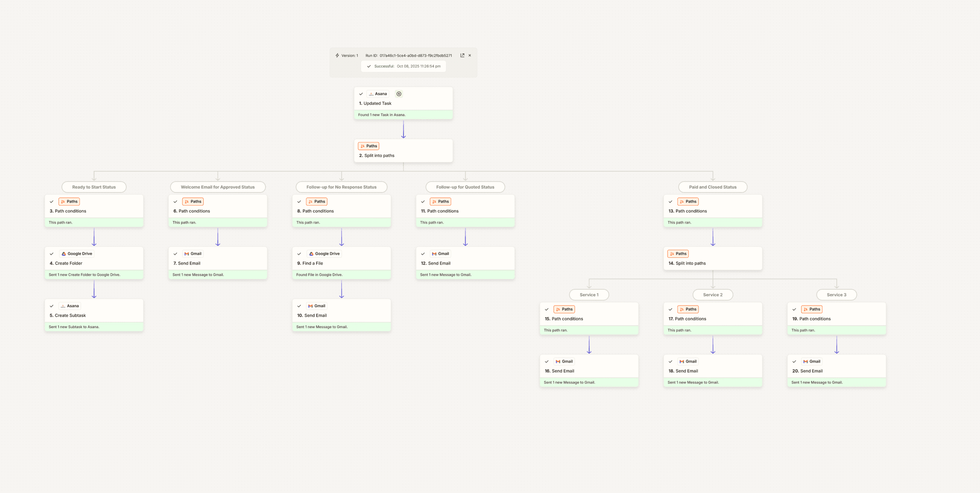
Task: Toggle the checkmark on step 16 Send Email
Action: 547,361
